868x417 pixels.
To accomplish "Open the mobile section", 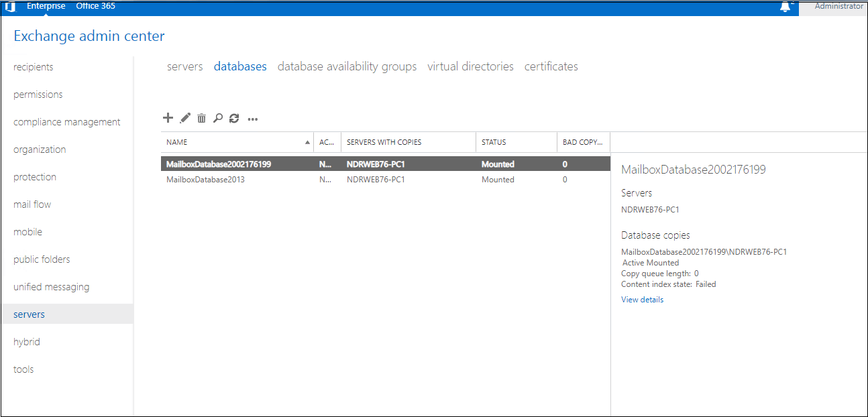I will tap(28, 232).
